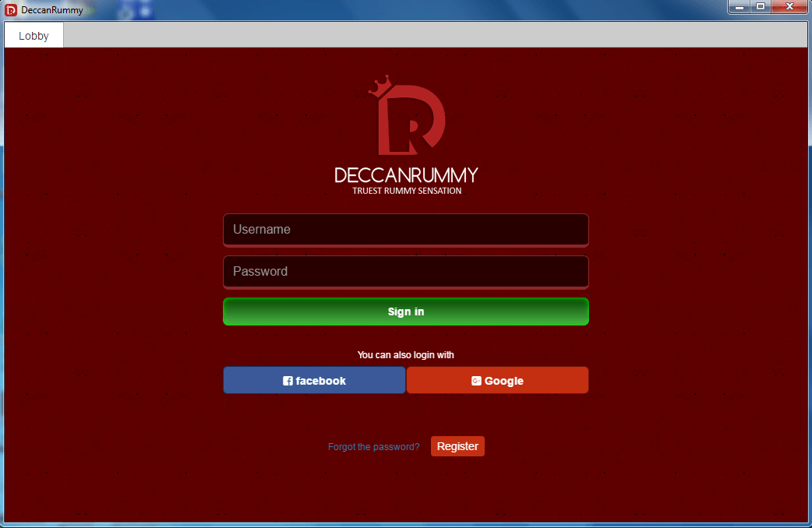Click the DECCANRUMMY wordmark text
This screenshot has height=528, width=812.
406,175
